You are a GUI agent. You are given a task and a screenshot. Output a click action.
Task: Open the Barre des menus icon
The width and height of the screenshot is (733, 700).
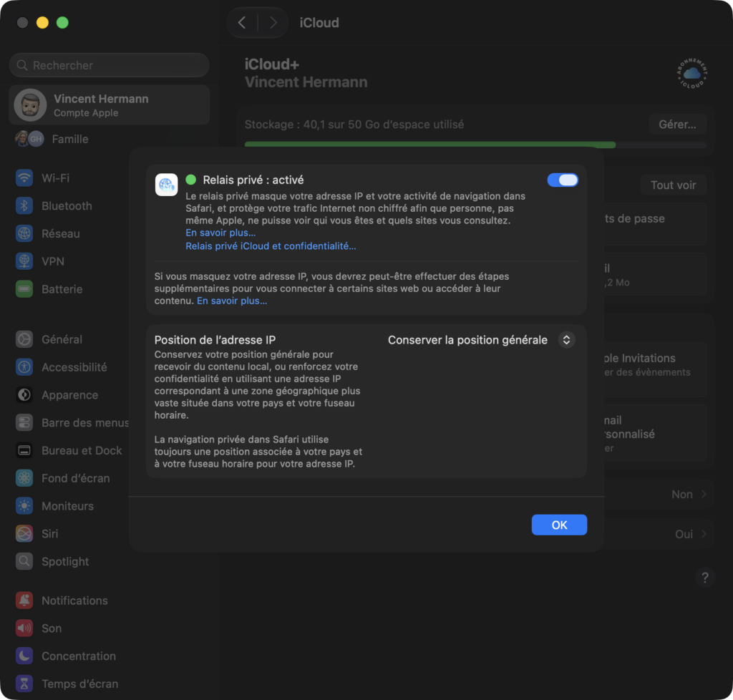click(x=24, y=423)
